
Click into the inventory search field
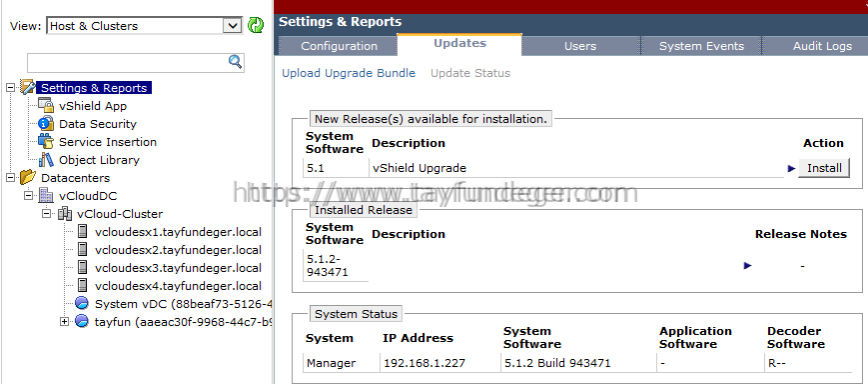(128, 63)
